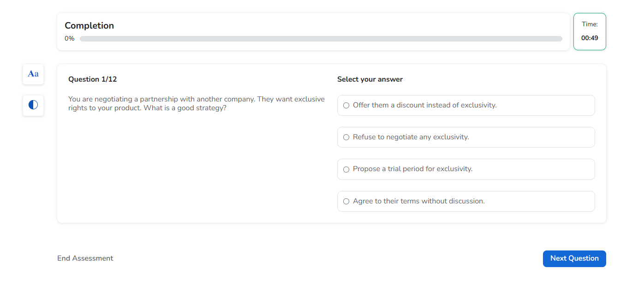Open the font size "Aa" settings
This screenshot has width=644, height=286.
tap(33, 74)
